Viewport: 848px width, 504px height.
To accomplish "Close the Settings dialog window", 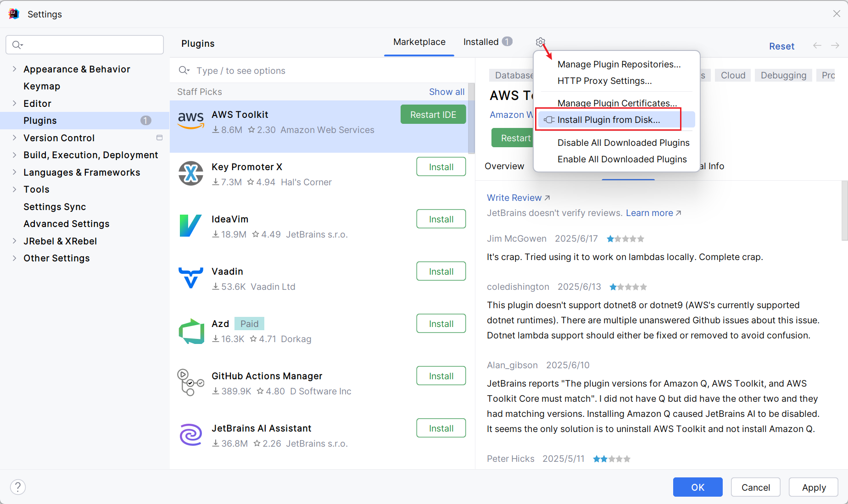I will [x=837, y=14].
